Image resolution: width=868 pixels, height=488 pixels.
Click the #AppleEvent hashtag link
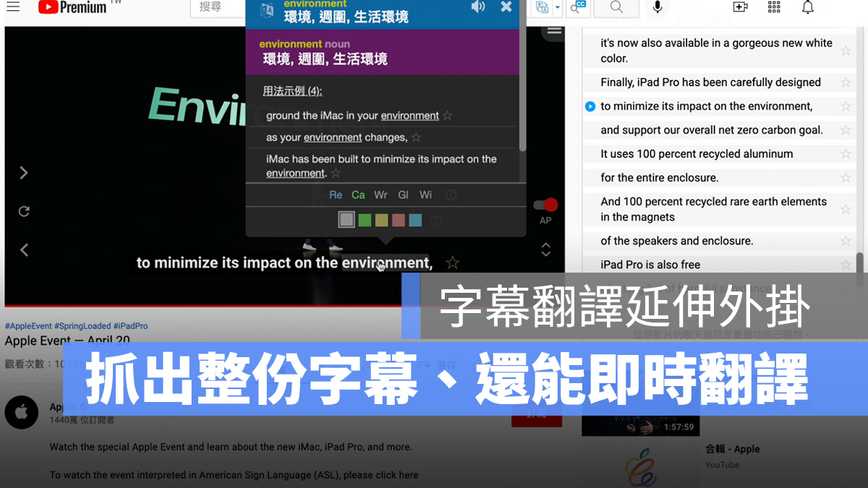point(27,326)
